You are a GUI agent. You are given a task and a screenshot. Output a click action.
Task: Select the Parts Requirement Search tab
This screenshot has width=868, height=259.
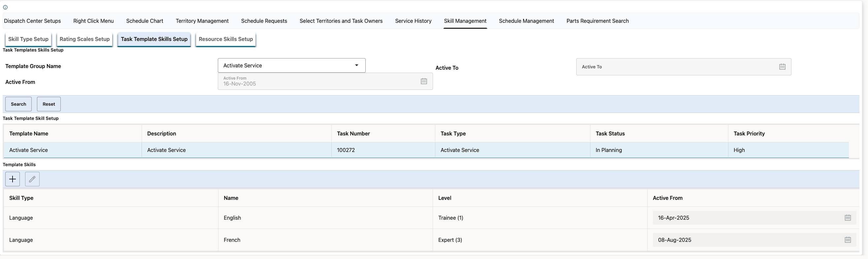click(597, 21)
